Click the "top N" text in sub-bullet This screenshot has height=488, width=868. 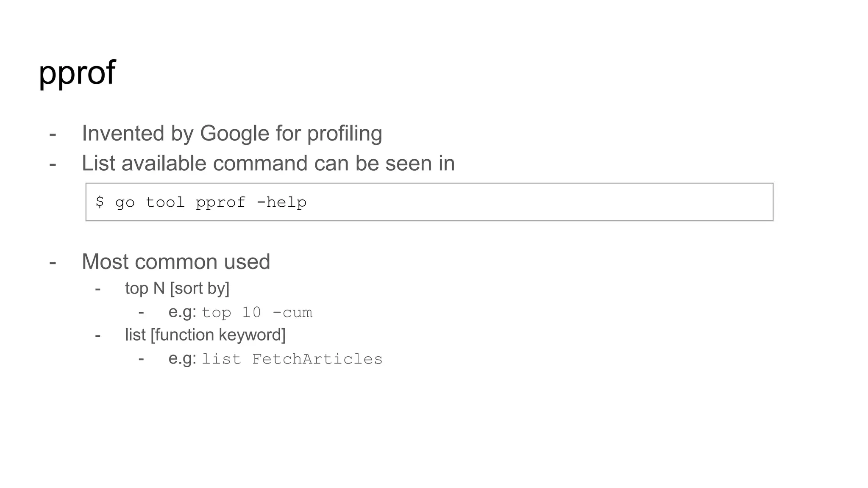145,288
